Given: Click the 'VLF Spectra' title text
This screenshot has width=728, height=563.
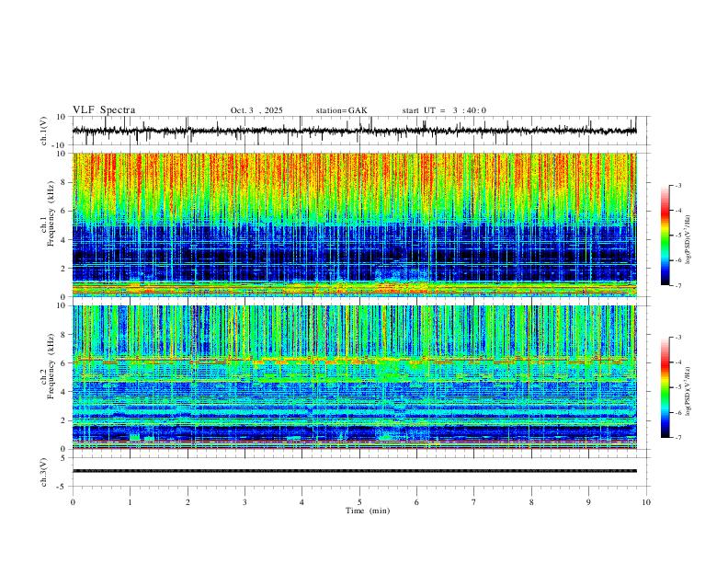Looking at the screenshot, I should pyautogui.click(x=104, y=110).
